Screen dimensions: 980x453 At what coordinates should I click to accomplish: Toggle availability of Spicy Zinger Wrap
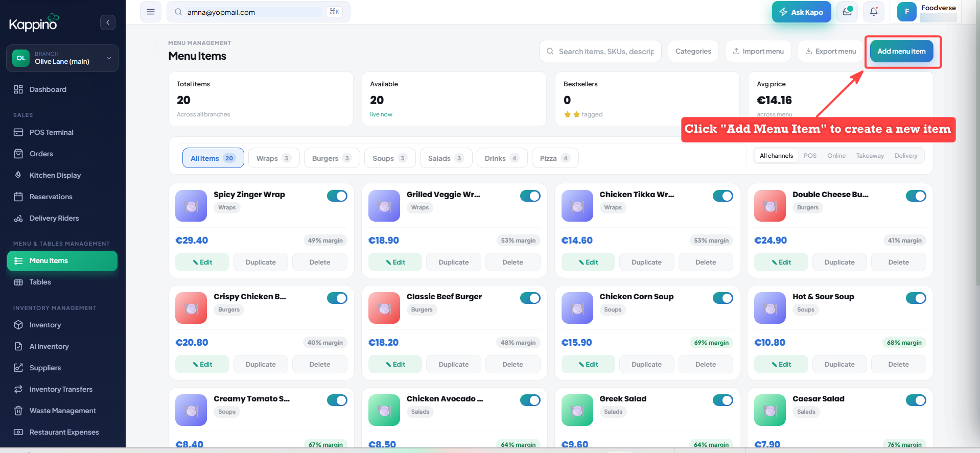(x=337, y=196)
